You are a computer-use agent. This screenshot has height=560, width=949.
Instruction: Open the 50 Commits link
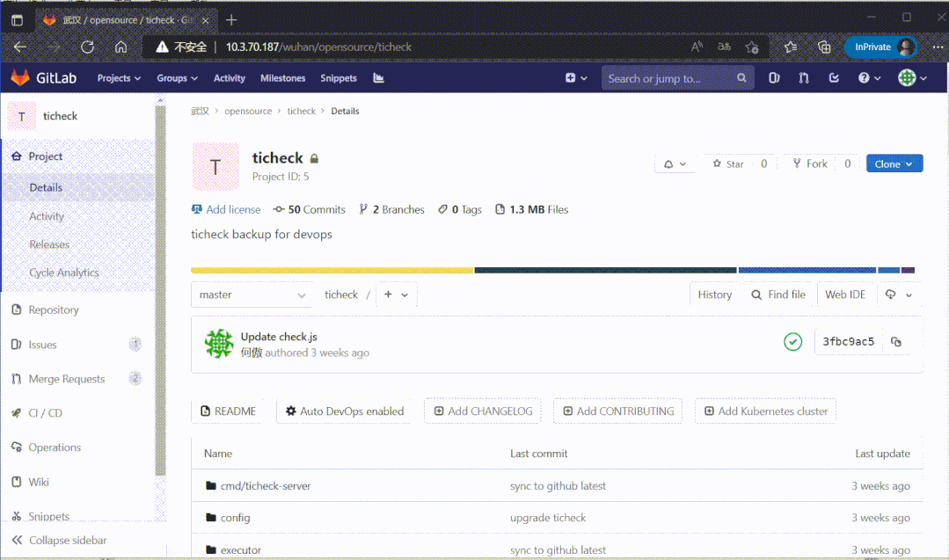(x=310, y=209)
